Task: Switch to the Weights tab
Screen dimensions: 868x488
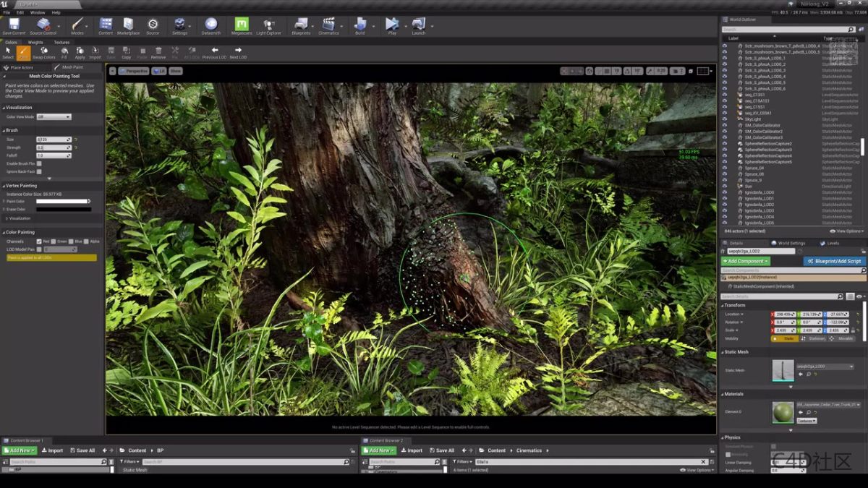Action: pyautogui.click(x=35, y=42)
